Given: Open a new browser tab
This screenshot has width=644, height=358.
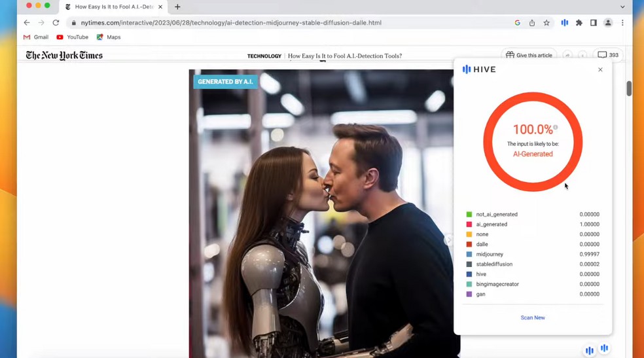Looking at the screenshot, I should (x=177, y=7).
